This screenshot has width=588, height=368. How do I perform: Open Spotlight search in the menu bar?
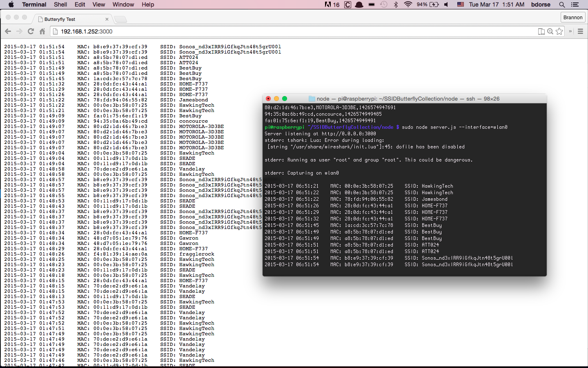click(562, 4)
